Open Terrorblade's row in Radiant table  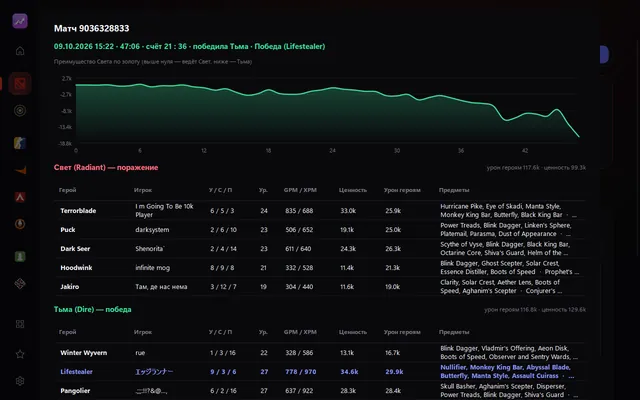point(320,211)
